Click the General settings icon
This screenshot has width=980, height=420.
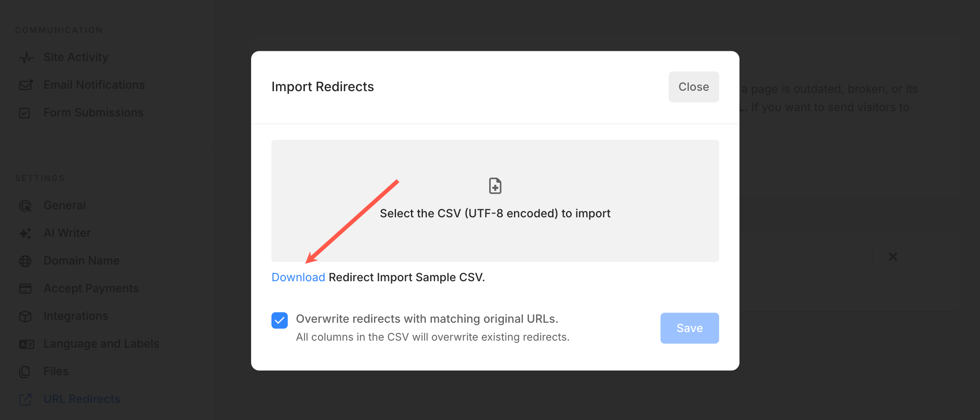coord(25,206)
